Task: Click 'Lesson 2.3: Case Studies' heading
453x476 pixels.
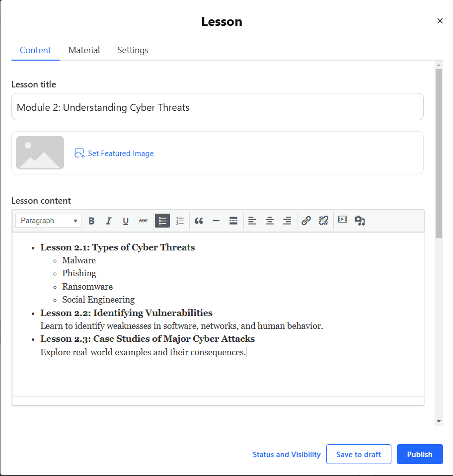Action: 148,339
